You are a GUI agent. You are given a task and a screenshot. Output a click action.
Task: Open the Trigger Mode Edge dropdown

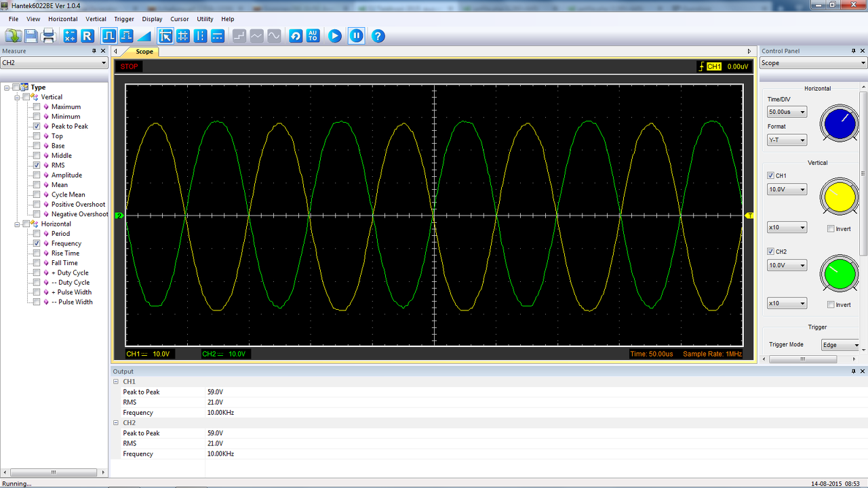841,345
